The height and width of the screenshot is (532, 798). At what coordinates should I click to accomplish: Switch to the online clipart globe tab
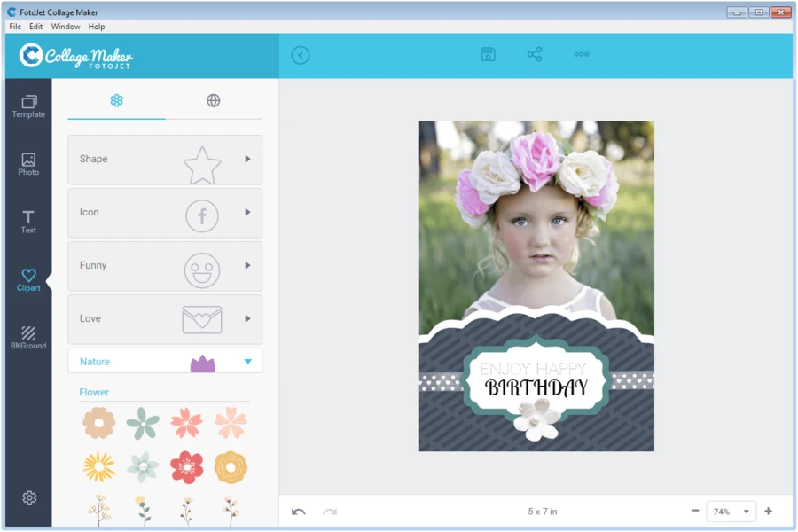click(214, 100)
